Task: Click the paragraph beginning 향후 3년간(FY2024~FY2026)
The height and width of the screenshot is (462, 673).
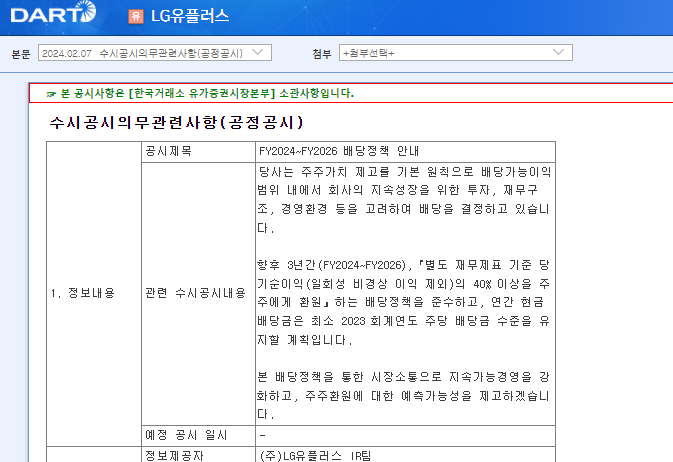Action: coord(403,302)
